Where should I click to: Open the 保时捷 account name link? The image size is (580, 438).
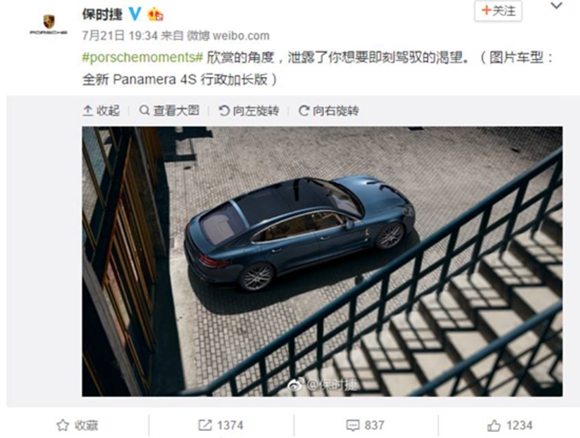pos(102,14)
